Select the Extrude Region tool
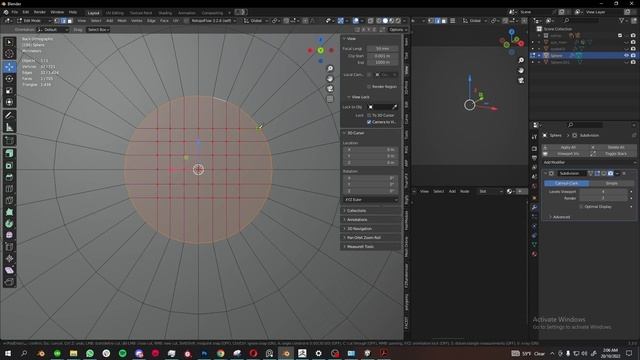Screen dimensions: 640x360 (9, 153)
